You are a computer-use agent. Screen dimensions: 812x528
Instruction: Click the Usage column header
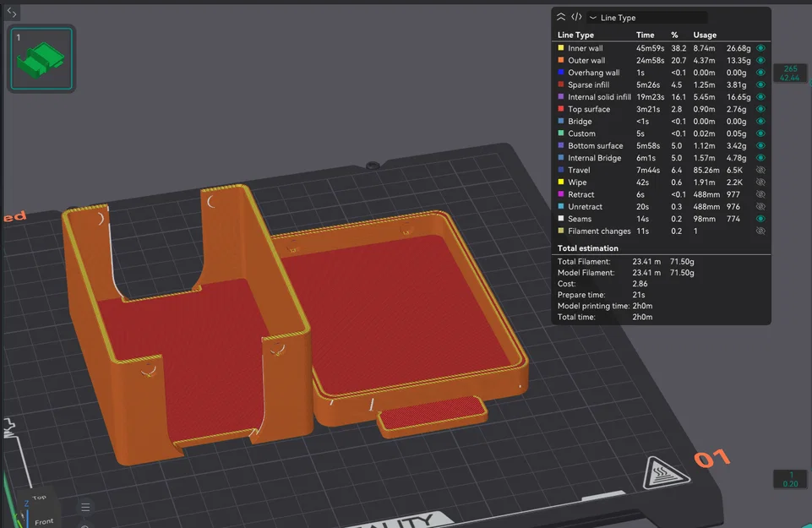(705, 35)
